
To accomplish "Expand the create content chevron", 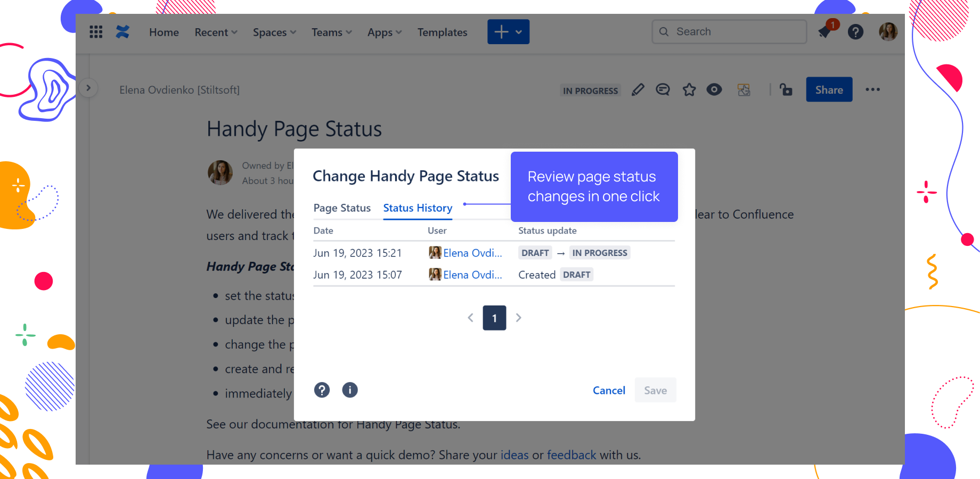I will (519, 32).
